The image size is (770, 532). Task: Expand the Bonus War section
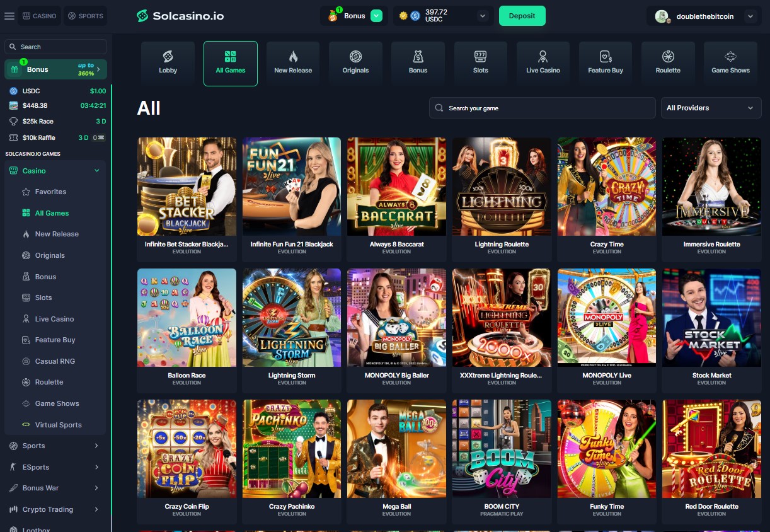pyautogui.click(x=96, y=488)
